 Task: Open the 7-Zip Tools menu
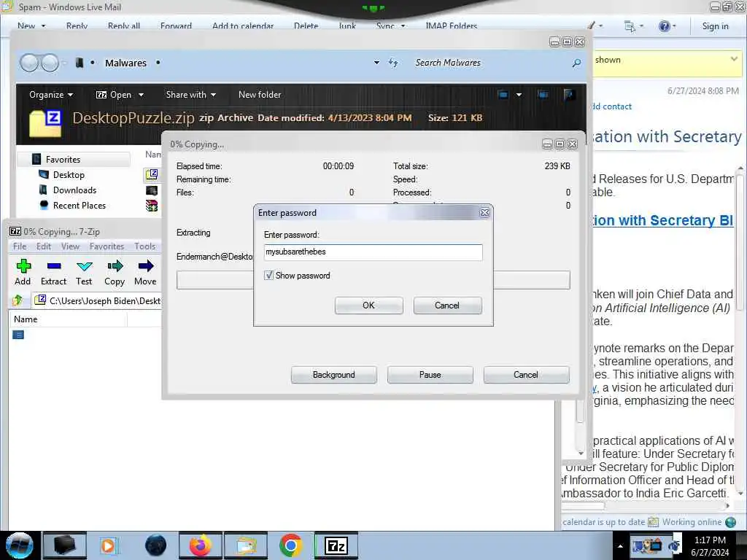(x=145, y=246)
